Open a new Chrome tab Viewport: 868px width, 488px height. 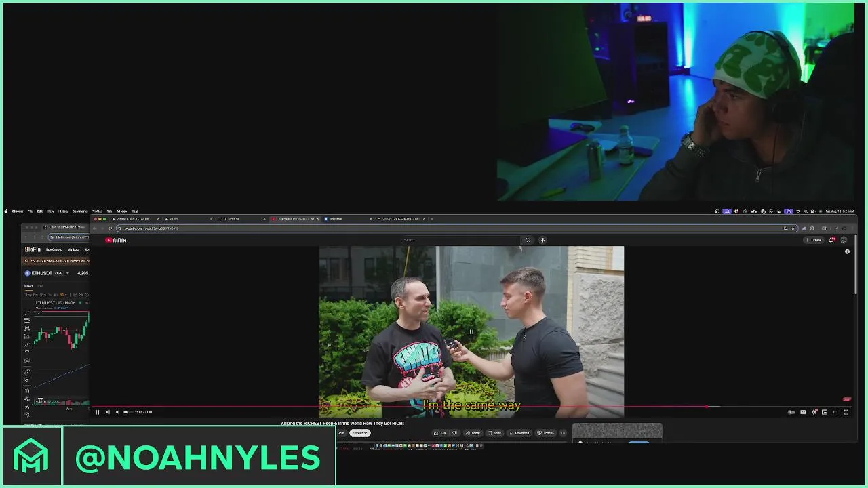431,219
